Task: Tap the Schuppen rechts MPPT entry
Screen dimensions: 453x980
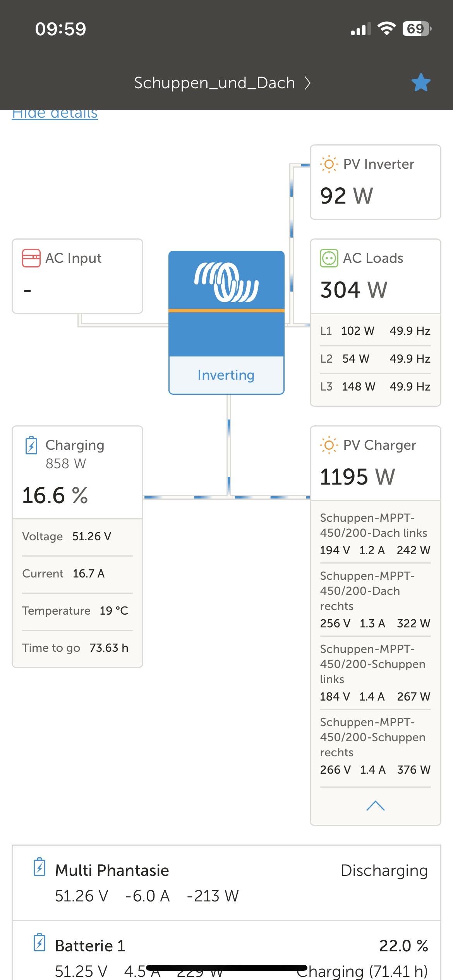Action: point(375,745)
